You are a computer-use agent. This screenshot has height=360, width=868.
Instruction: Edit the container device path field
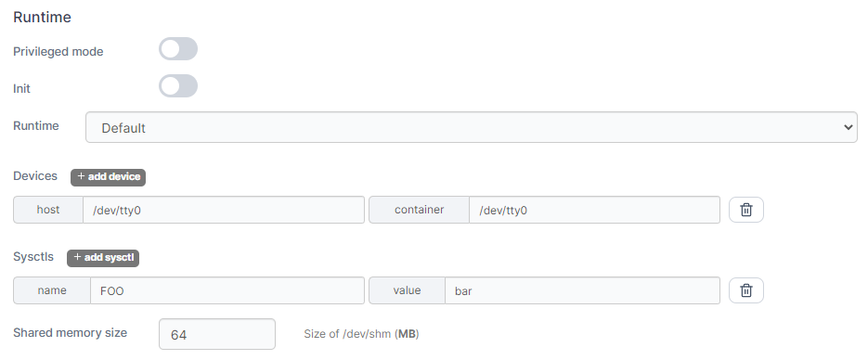point(594,210)
